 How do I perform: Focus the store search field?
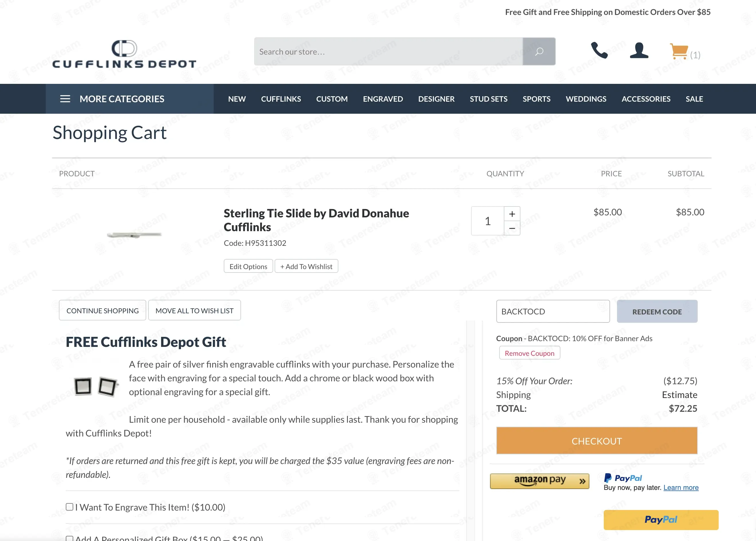pyautogui.click(x=389, y=51)
